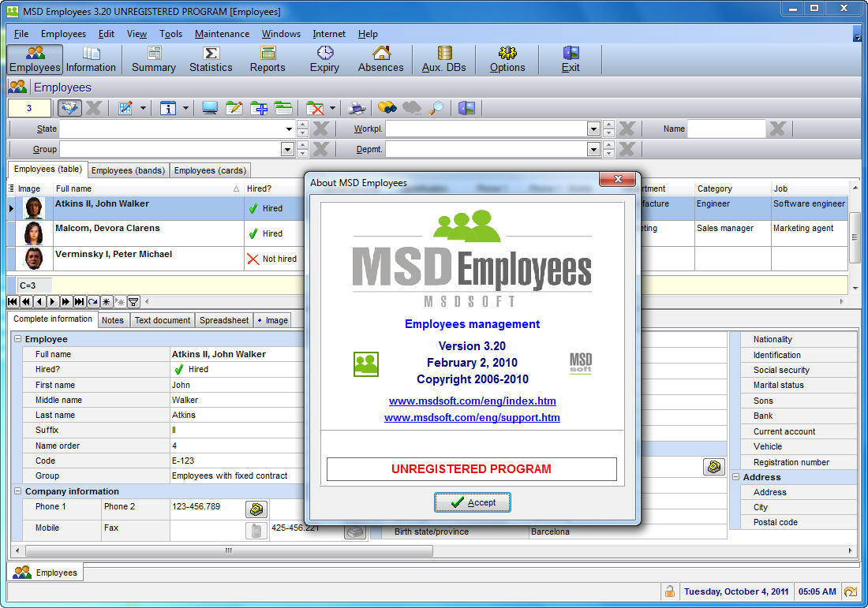Sort by Full name column header
This screenshot has height=608, width=868.
148,188
